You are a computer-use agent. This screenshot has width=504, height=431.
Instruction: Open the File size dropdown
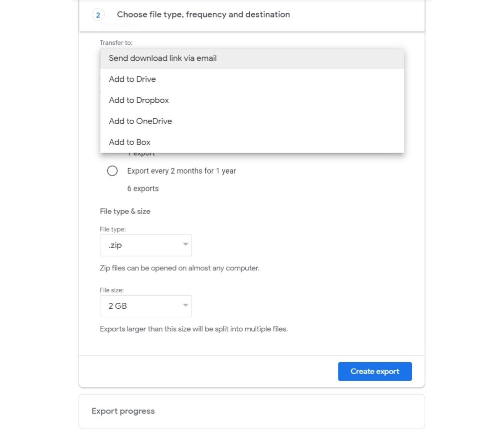tap(146, 306)
